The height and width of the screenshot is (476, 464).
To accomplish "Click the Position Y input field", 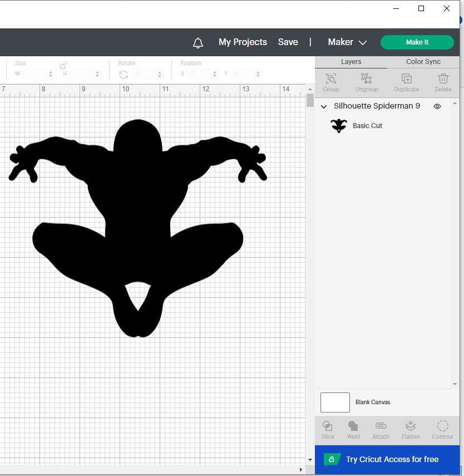I will [x=243, y=74].
